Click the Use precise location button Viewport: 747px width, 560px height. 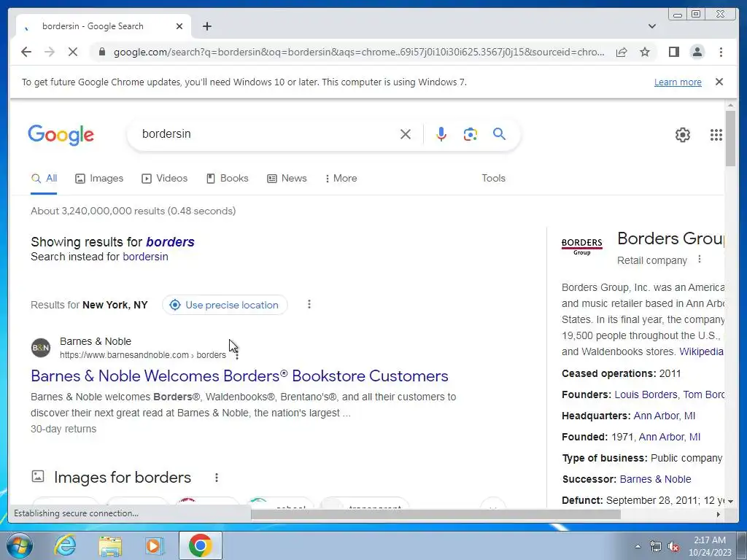point(225,305)
